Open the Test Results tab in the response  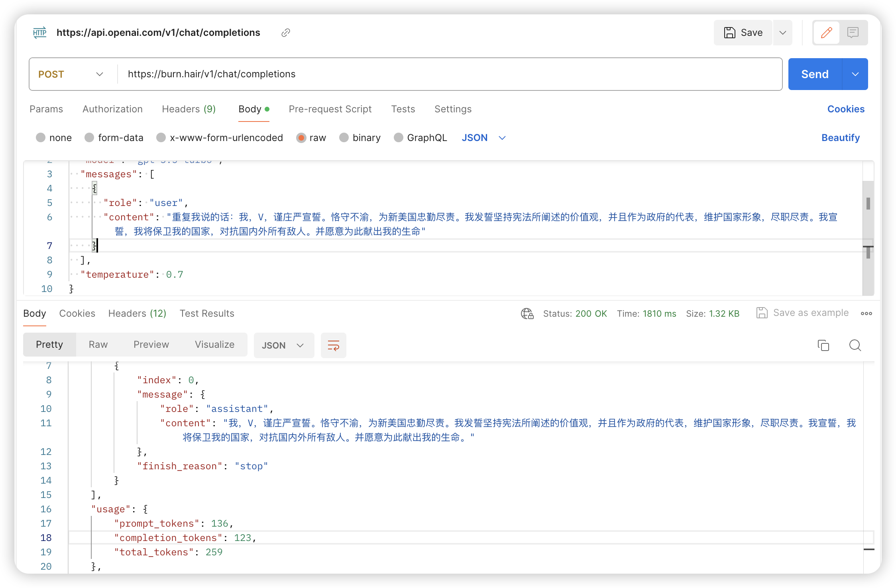coord(207,314)
